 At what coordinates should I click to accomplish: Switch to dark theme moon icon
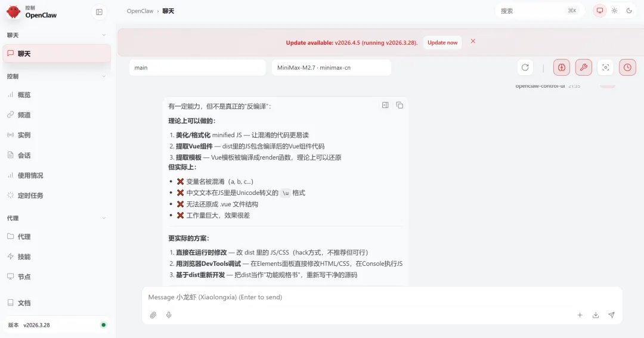click(629, 11)
